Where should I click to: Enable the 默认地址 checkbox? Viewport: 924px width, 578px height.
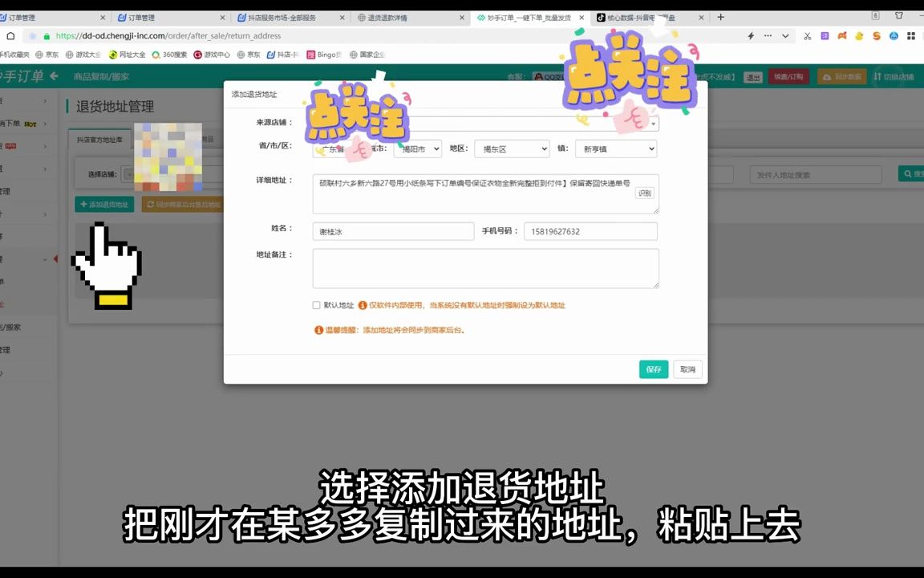pyautogui.click(x=316, y=305)
